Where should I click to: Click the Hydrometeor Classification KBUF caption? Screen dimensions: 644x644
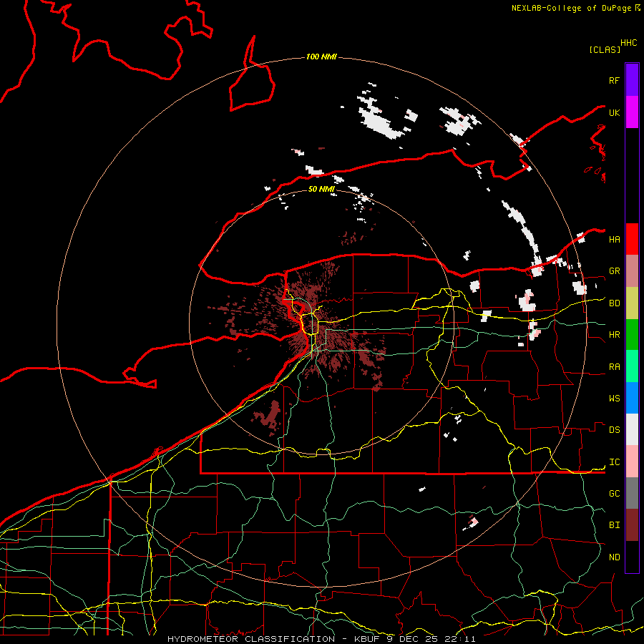321,639
